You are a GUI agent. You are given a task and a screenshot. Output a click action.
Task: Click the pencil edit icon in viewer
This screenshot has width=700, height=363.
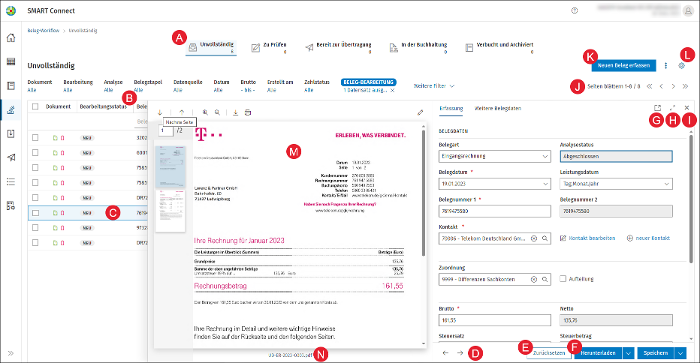420,113
